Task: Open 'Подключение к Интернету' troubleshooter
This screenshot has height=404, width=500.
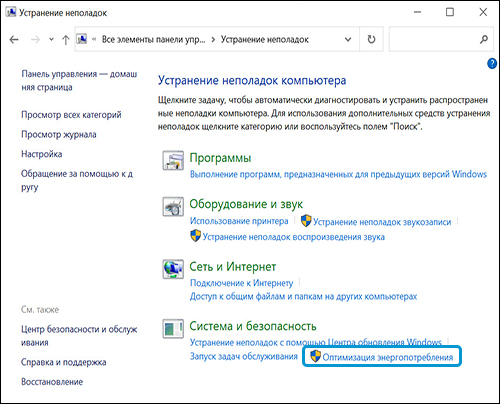Action: pos(242,283)
